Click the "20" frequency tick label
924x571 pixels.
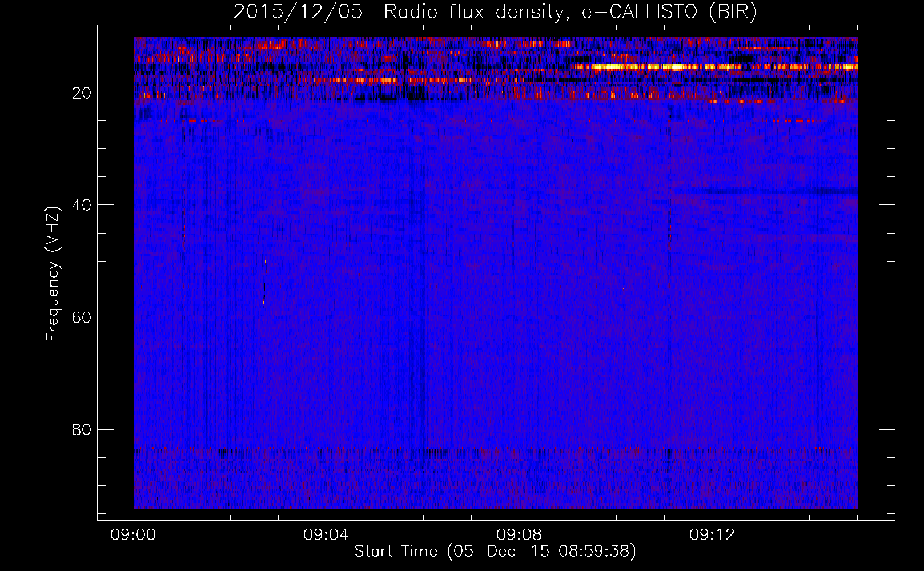[x=82, y=93]
